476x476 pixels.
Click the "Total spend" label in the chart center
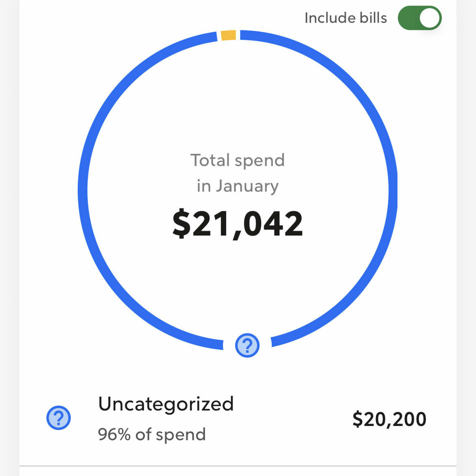(238, 160)
